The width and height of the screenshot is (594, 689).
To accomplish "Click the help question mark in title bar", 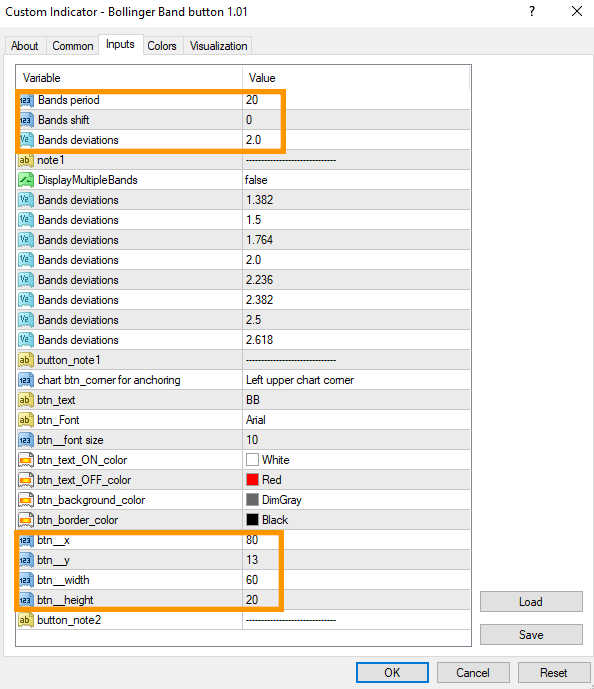I will (x=532, y=11).
